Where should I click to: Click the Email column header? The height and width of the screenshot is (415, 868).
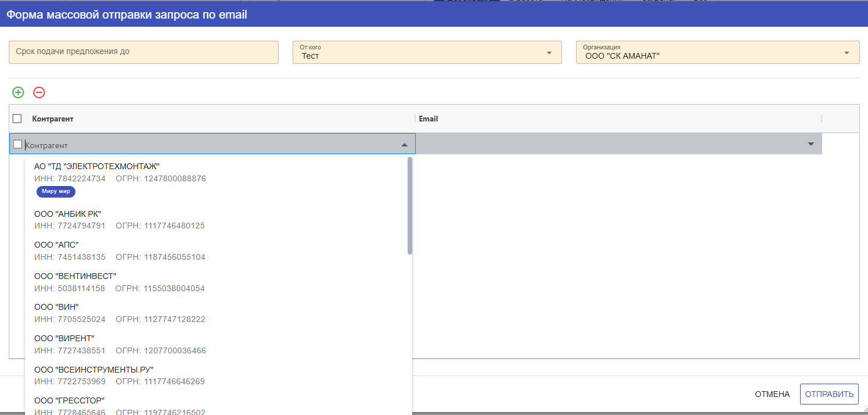pos(428,119)
